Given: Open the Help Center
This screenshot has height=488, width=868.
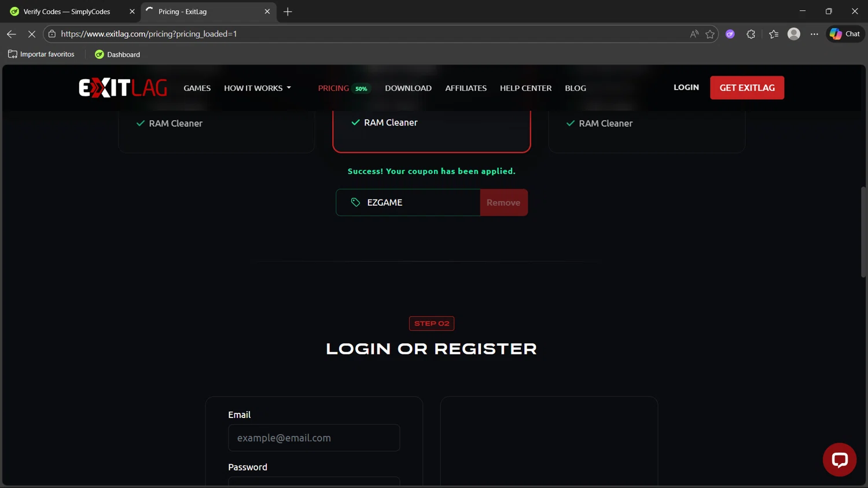Looking at the screenshot, I should tap(526, 88).
